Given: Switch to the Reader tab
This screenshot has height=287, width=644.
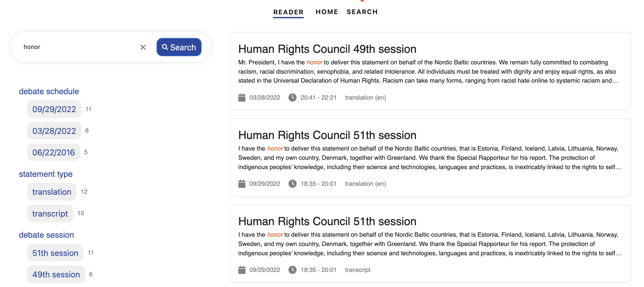Looking at the screenshot, I should 288,12.
